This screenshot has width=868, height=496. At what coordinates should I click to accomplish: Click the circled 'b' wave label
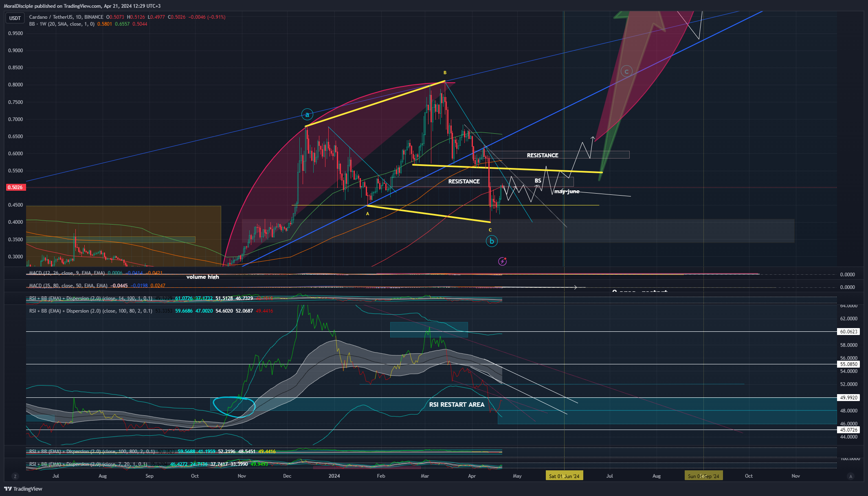[492, 241]
